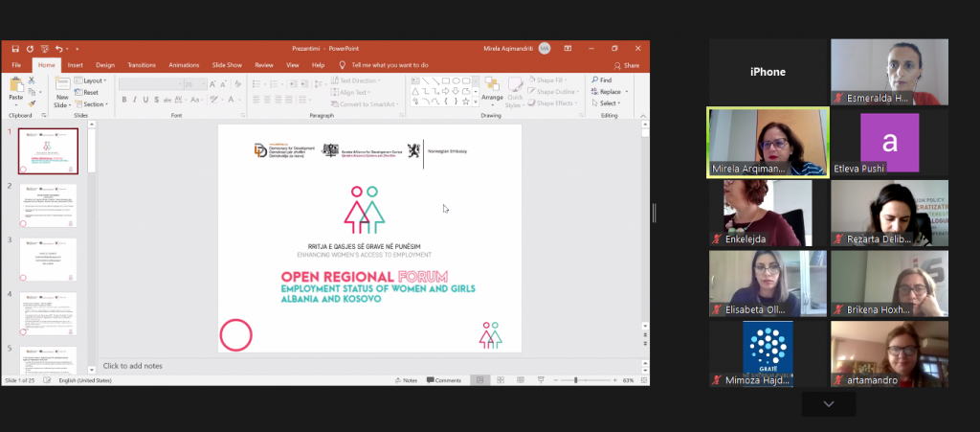Open the File menu
Image resolution: width=980 pixels, height=432 pixels.
click(16, 65)
